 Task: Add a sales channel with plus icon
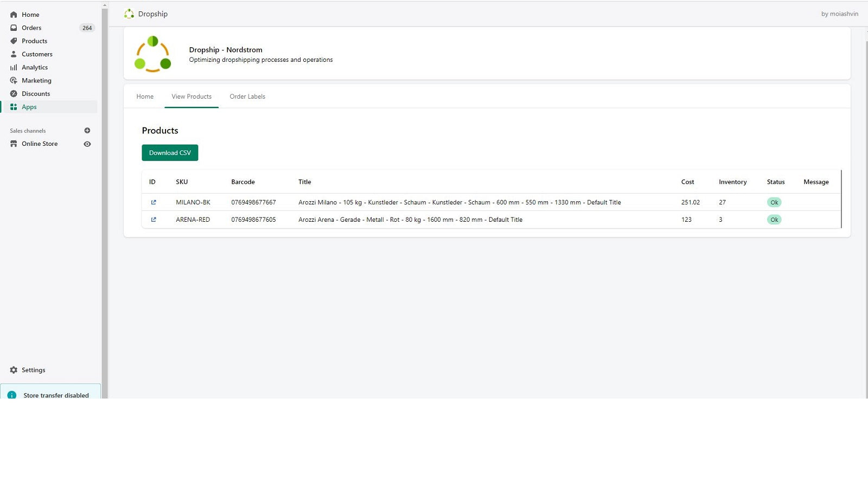[x=87, y=131]
